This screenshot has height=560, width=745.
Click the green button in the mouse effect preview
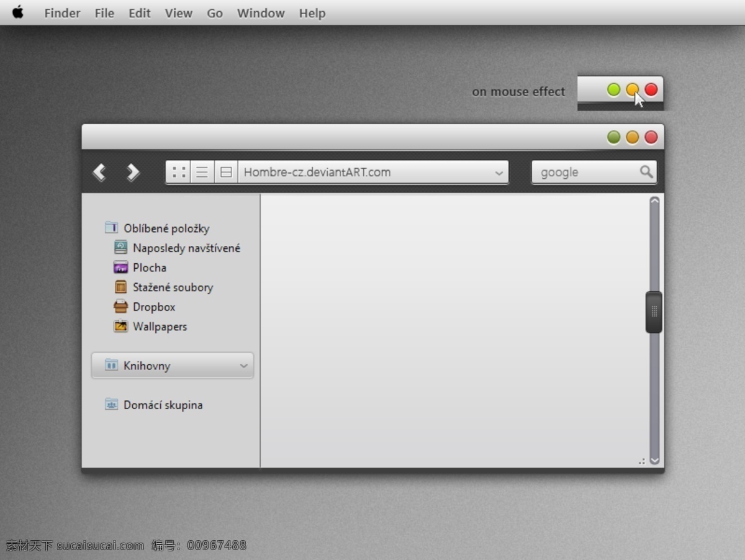click(613, 90)
